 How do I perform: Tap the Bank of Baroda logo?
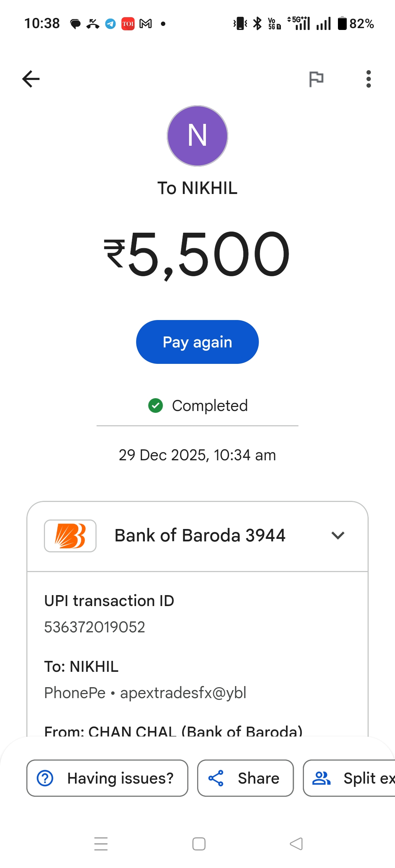pos(70,536)
